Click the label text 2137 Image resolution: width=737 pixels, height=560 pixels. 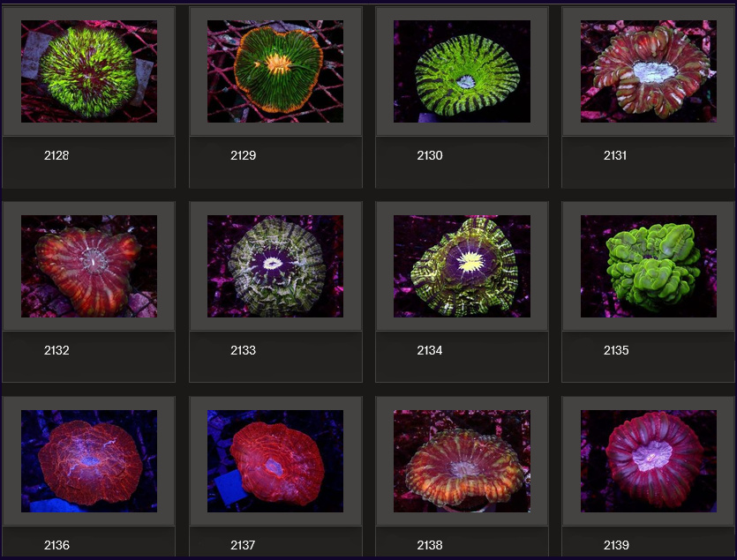coord(243,545)
